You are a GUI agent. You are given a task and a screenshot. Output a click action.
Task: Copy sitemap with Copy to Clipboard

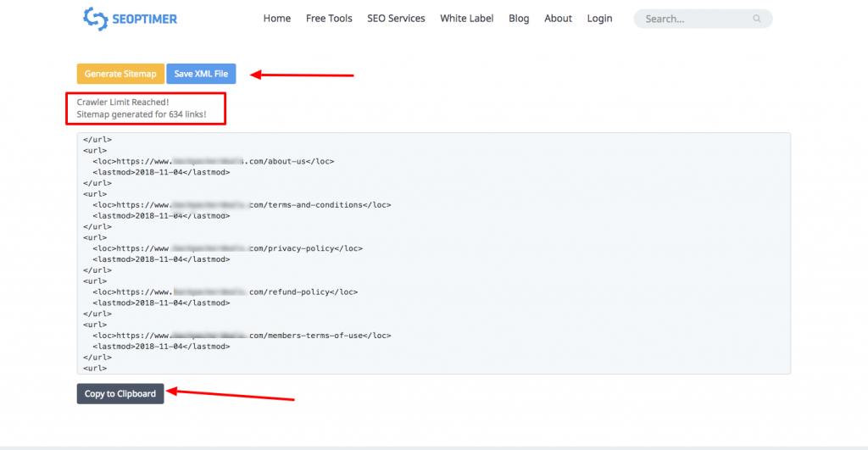120,394
